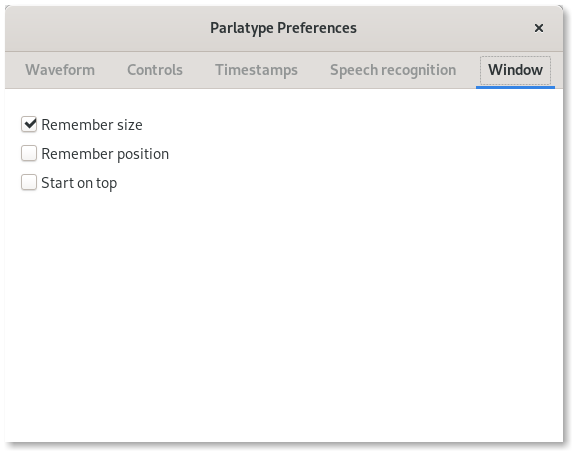Go to the Speech recognition tab
The image size is (572, 451).
pyautogui.click(x=393, y=70)
